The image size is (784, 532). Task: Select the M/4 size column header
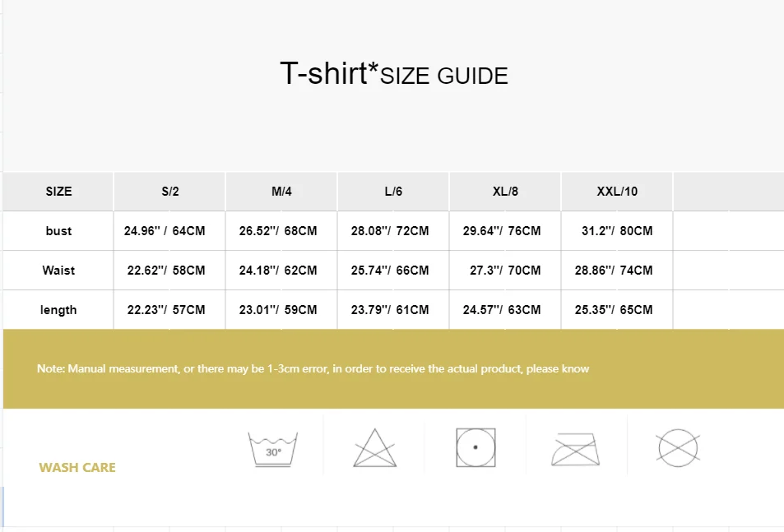281,192
